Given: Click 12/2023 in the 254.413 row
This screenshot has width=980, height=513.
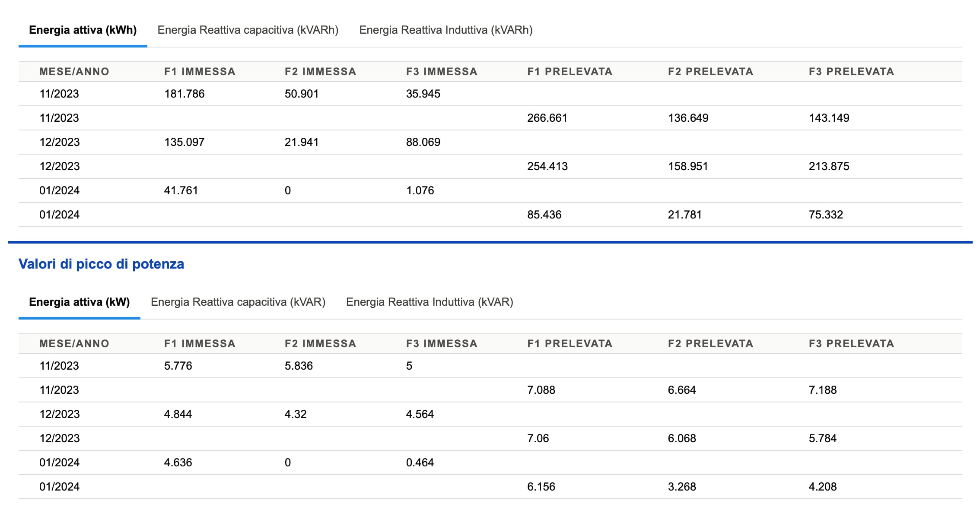Looking at the screenshot, I should [59, 166].
